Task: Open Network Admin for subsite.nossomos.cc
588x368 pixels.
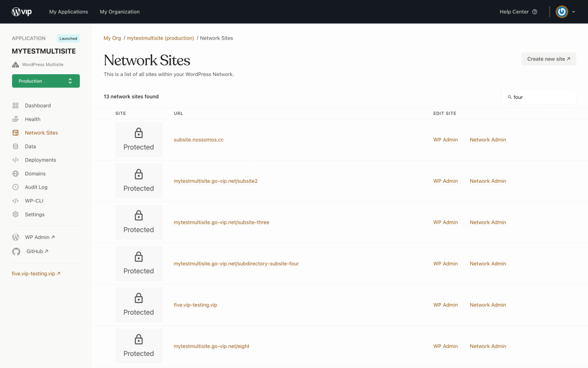Action: tap(488, 140)
